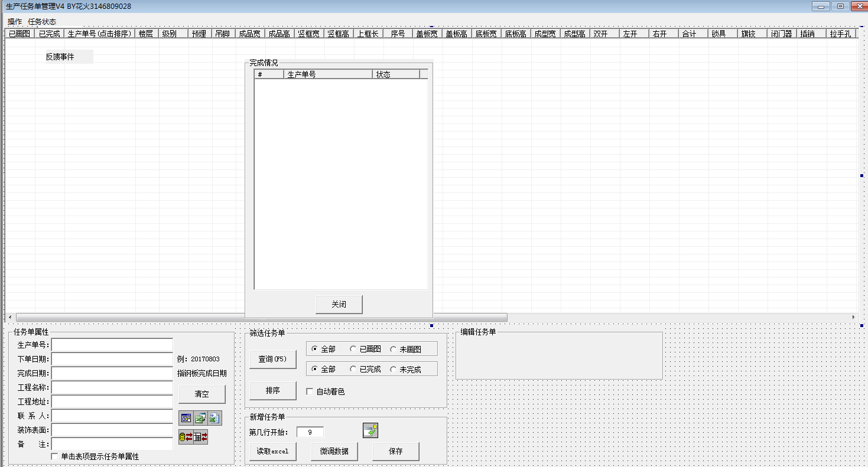868x467 pixels.
Task: Click the table with red arrows icon
Action: 201,437
